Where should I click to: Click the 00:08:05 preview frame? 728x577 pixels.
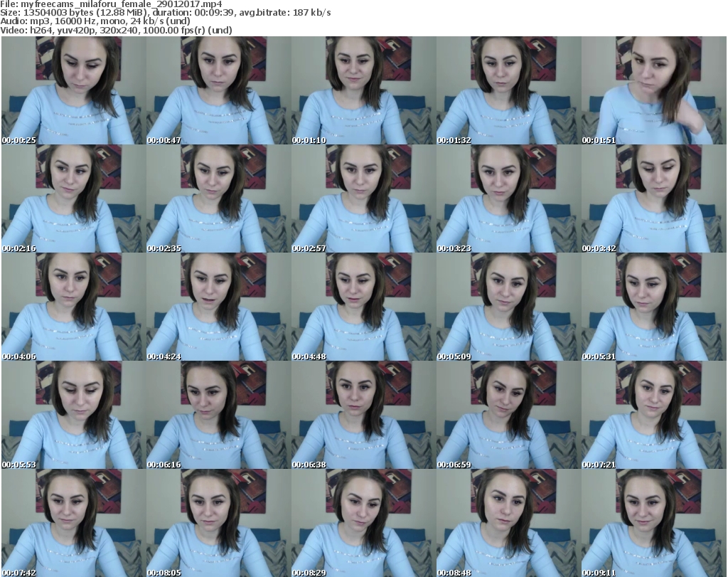point(219,523)
